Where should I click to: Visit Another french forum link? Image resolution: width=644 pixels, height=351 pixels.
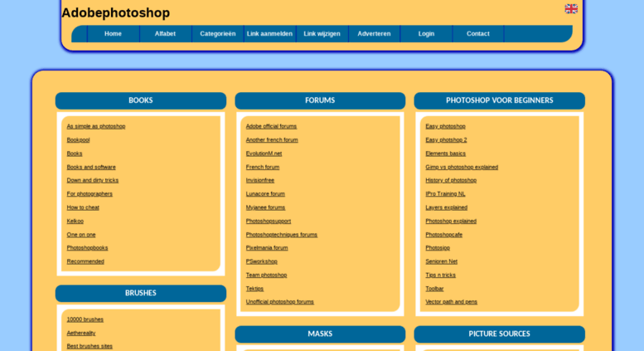[x=272, y=140]
